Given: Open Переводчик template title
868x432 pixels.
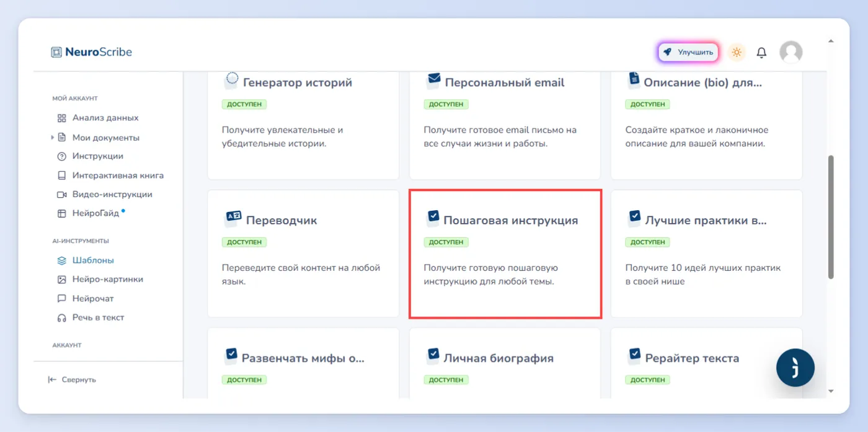Looking at the screenshot, I should [281, 220].
